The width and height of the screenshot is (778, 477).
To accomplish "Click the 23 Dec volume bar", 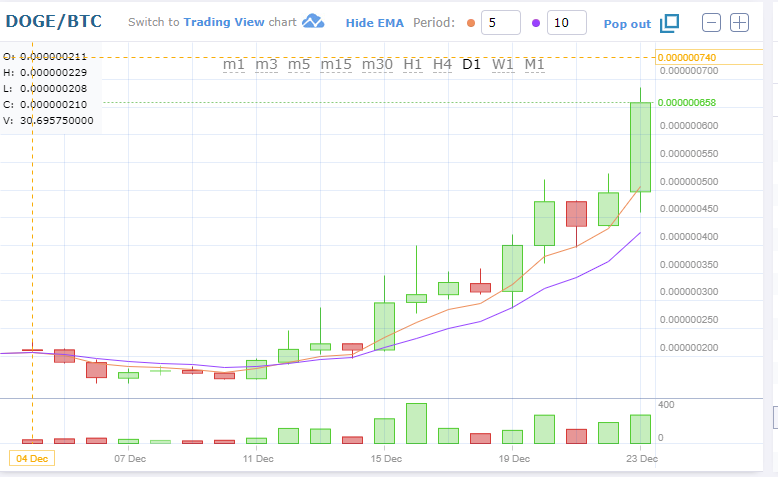I will (x=641, y=429).
